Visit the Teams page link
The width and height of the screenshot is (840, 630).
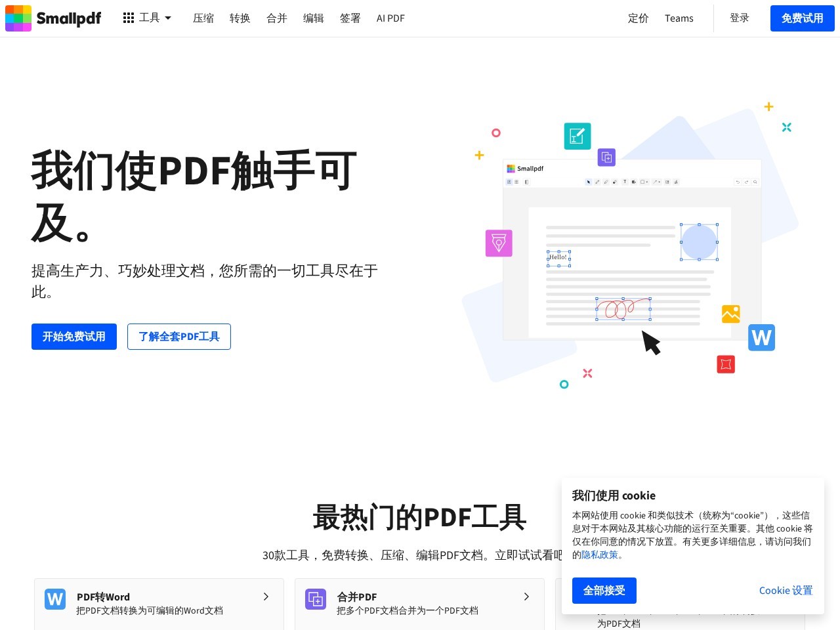click(679, 18)
